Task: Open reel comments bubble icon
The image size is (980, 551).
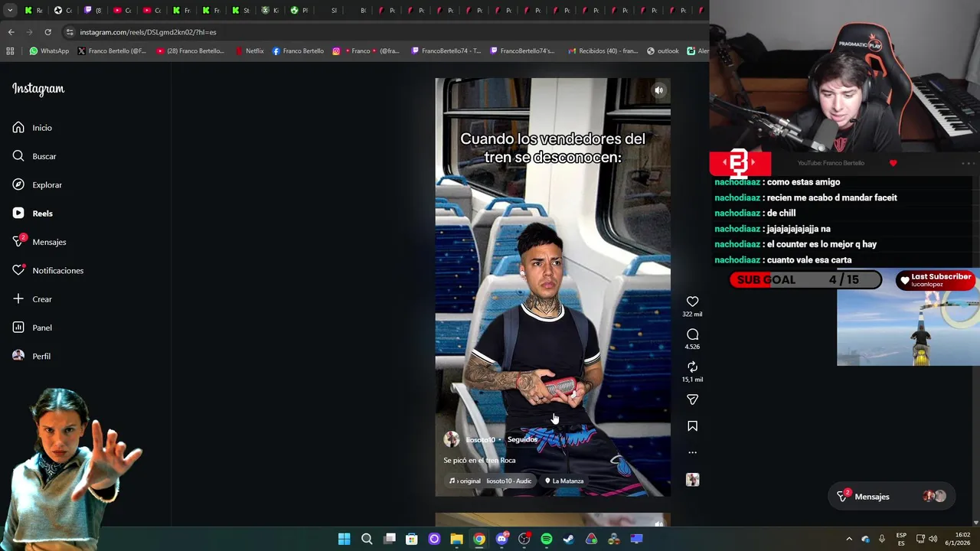Action: pyautogui.click(x=692, y=334)
